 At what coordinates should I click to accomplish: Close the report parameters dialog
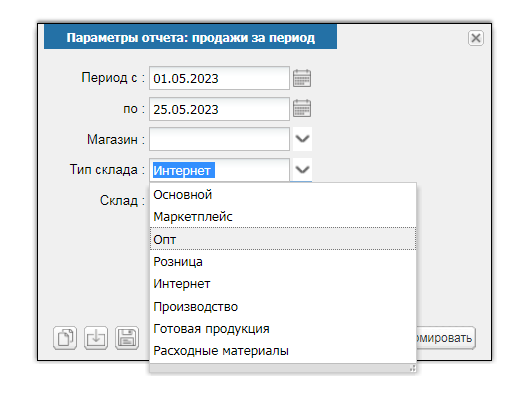pos(476,38)
